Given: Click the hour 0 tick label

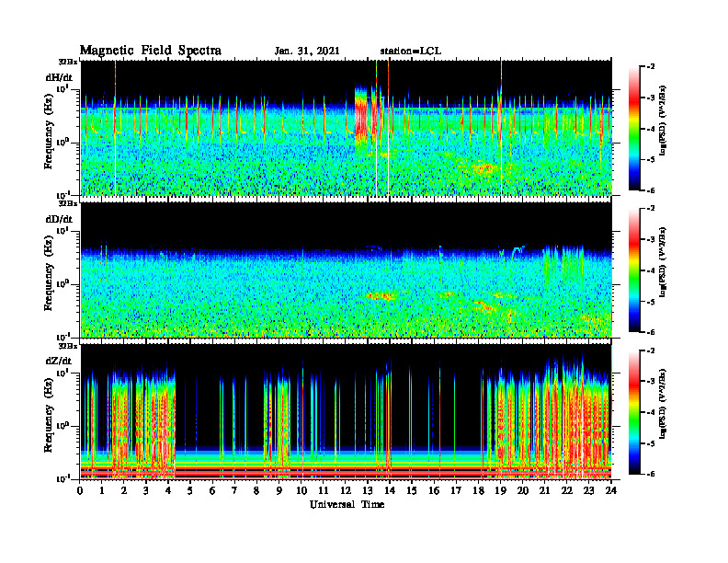Looking at the screenshot, I should (80, 490).
